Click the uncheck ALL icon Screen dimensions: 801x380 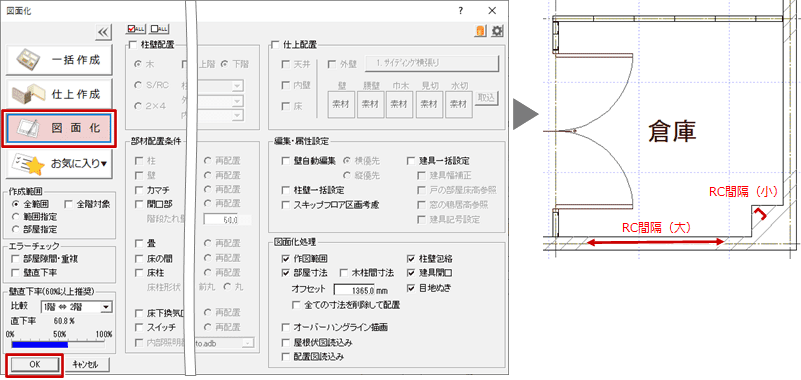[160, 29]
